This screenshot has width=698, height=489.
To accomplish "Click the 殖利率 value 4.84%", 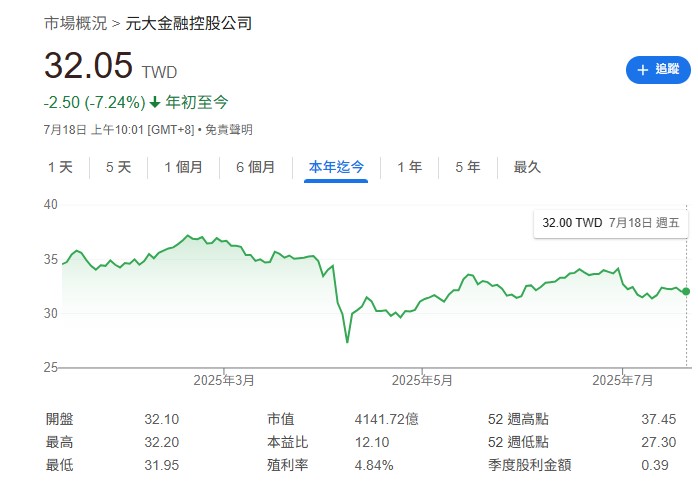I will point(374,465).
